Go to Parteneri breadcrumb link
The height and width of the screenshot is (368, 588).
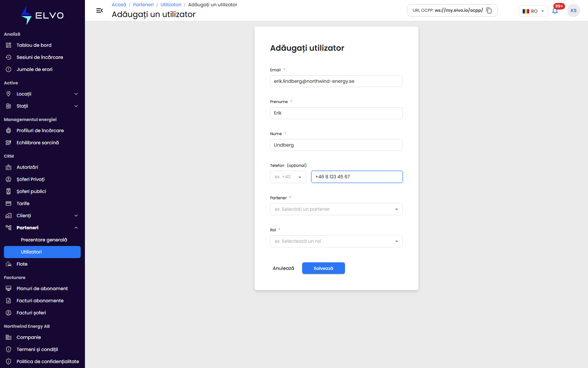tap(143, 5)
